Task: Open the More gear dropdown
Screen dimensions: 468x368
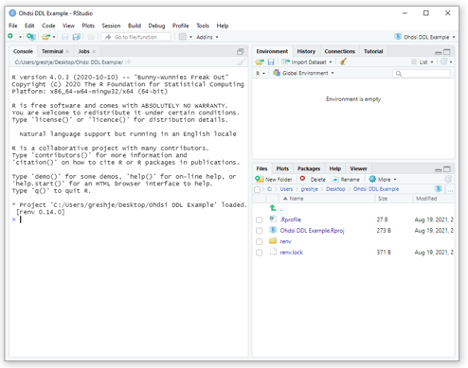Action: pyautogui.click(x=383, y=179)
